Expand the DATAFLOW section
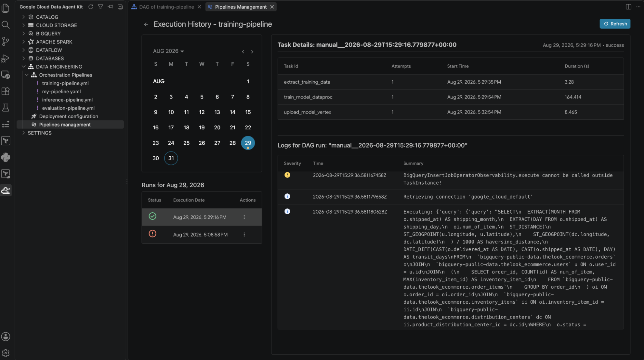Image resolution: width=644 pixels, height=360 pixels. click(24, 50)
